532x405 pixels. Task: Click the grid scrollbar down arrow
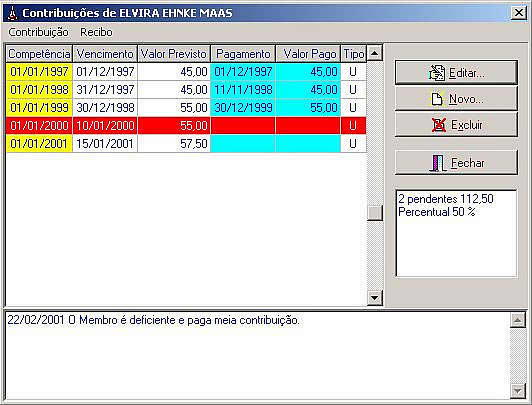375,298
